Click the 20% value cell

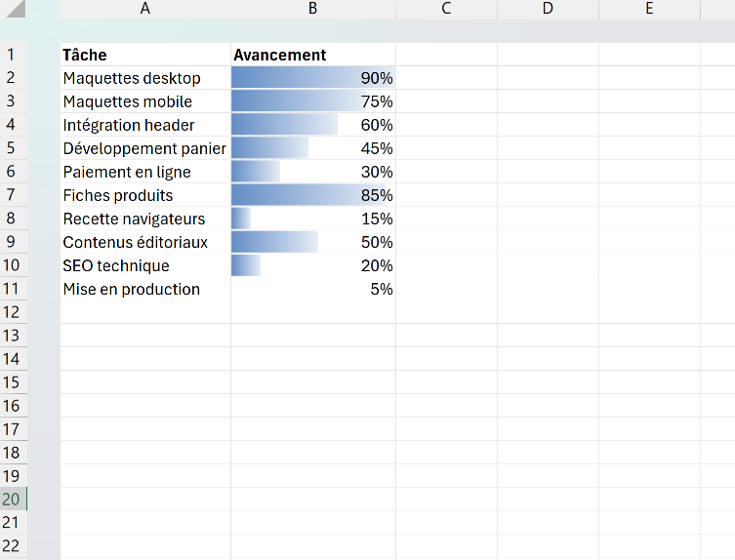[313, 265]
